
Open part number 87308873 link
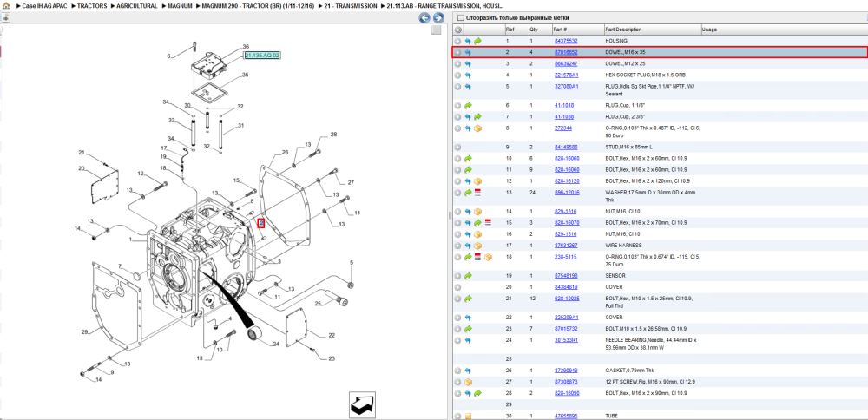566,382
